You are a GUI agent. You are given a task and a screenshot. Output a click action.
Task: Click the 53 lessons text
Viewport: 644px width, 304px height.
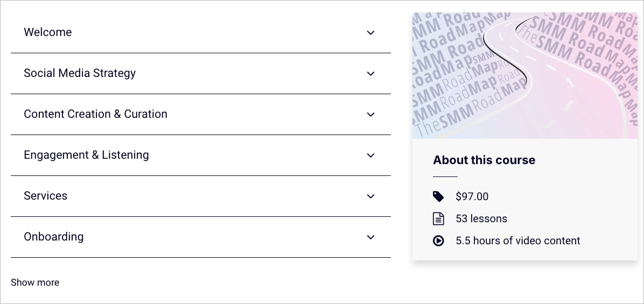pos(481,218)
